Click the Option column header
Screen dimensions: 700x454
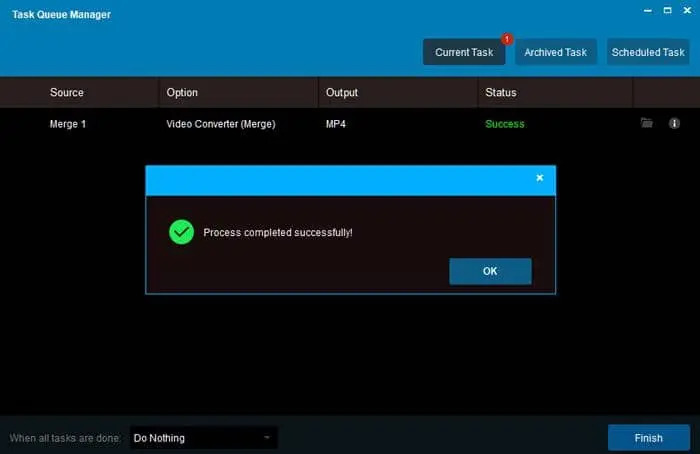[182, 92]
